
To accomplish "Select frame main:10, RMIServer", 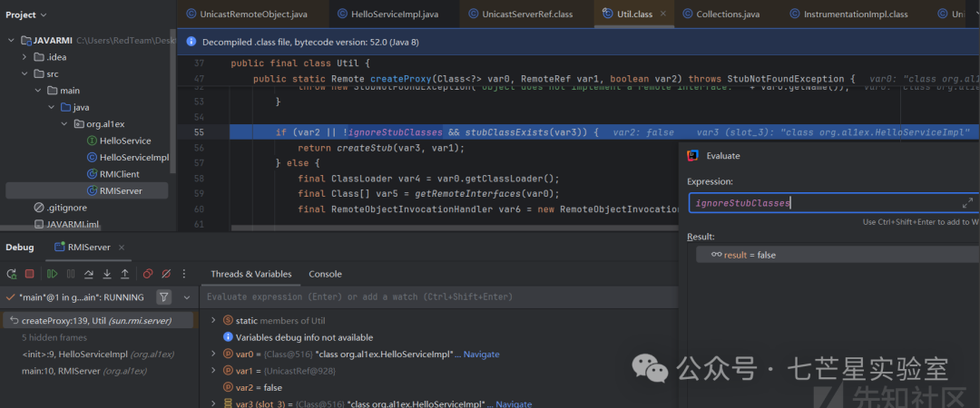I will click(x=83, y=371).
